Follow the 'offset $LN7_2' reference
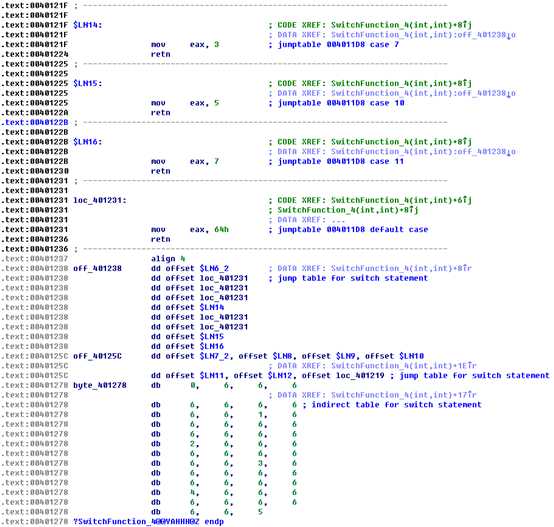Viewport: 554px width, 527px height. click(x=199, y=356)
